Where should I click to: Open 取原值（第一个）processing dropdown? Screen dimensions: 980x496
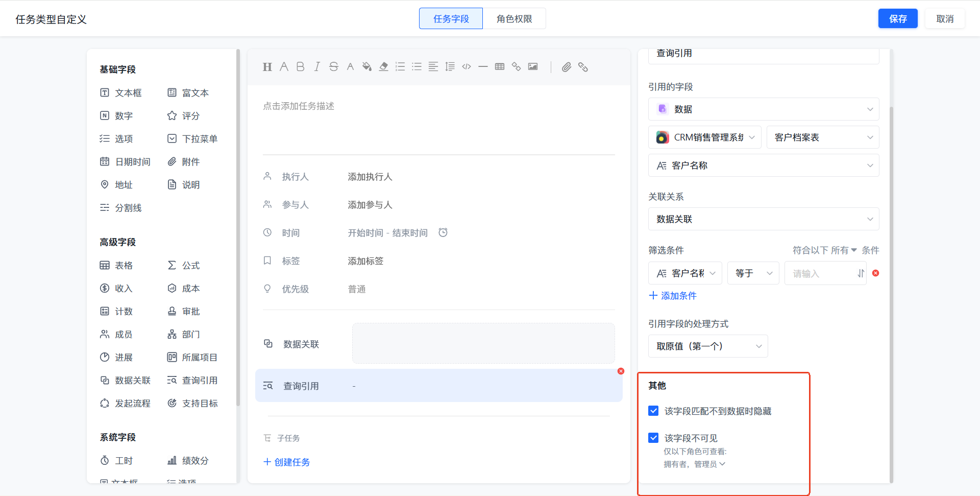708,346
